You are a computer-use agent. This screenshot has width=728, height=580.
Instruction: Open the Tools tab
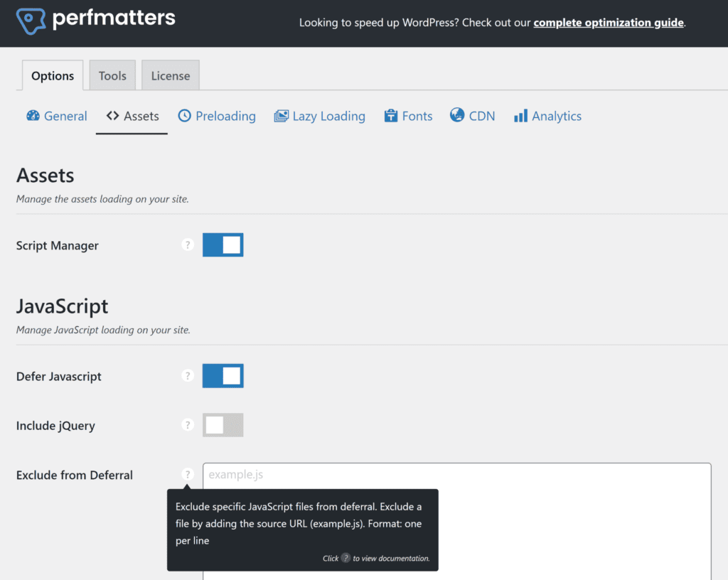point(112,75)
